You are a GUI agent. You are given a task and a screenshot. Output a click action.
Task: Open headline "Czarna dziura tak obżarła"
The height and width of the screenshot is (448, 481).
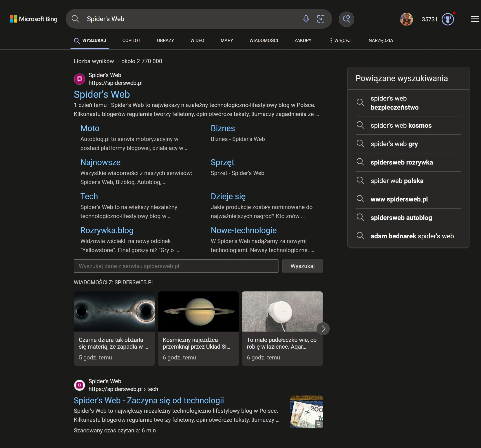(x=113, y=343)
